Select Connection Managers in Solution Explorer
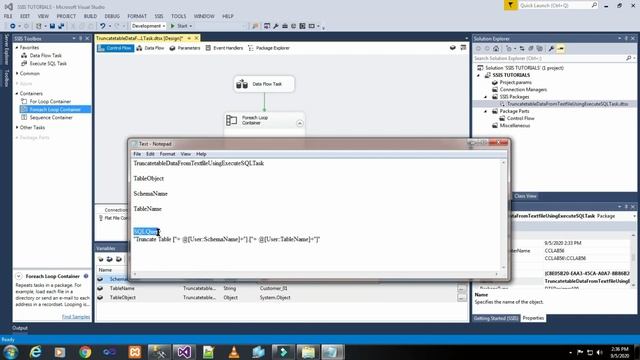 point(523,89)
